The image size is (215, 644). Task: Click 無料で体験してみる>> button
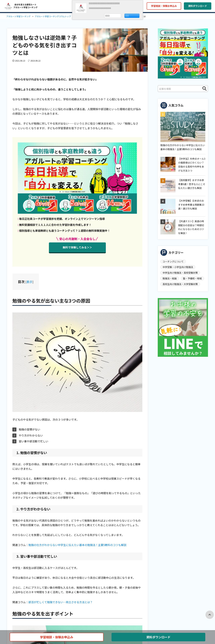pyautogui.click(x=77, y=247)
